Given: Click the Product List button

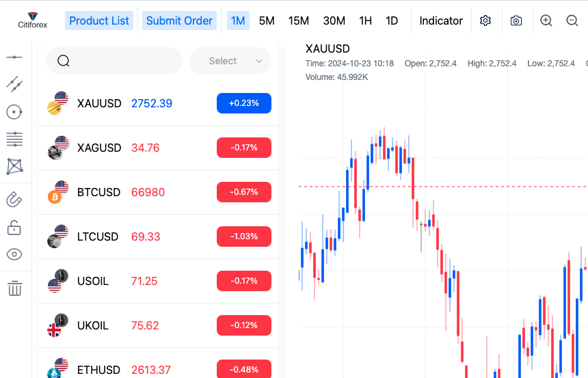Looking at the screenshot, I should (x=99, y=21).
